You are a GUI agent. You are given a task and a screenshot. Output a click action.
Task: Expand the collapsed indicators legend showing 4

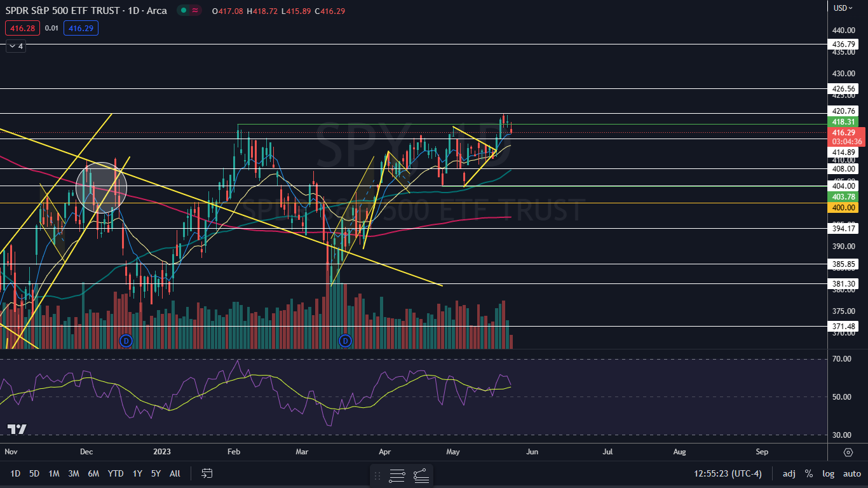click(x=16, y=46)
